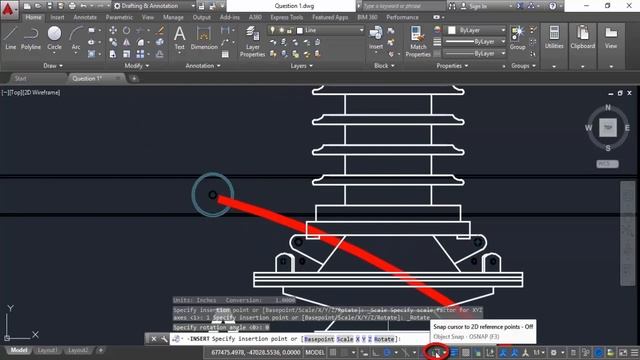
Task: Toggle hardware acceleration blue icon
Action: [599, 352]
